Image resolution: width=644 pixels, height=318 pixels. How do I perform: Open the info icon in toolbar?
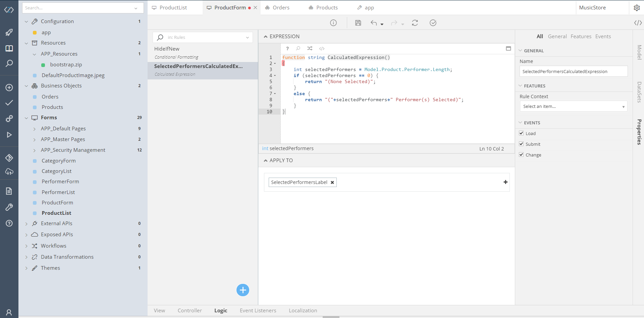pos(333,23)
